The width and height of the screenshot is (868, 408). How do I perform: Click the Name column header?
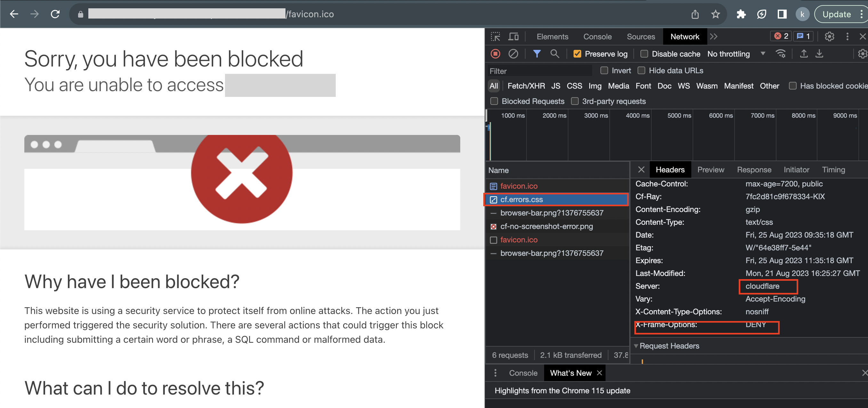[x=557, y=170]
